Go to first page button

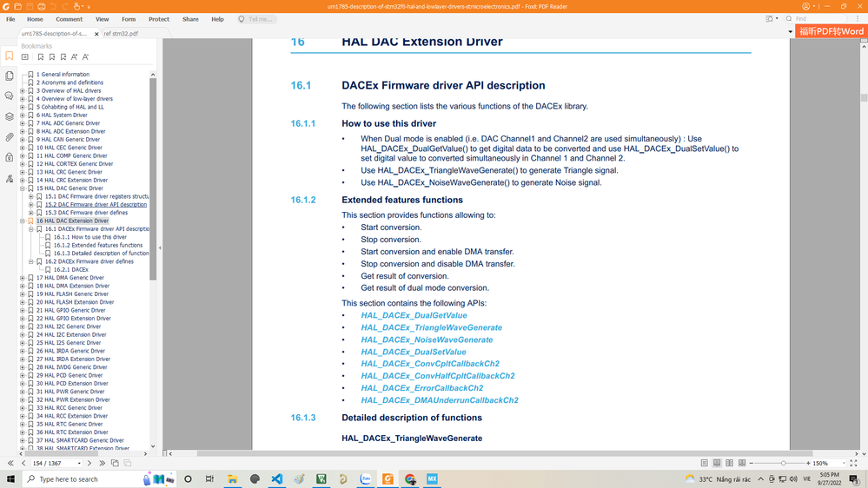tap(10, 463)
